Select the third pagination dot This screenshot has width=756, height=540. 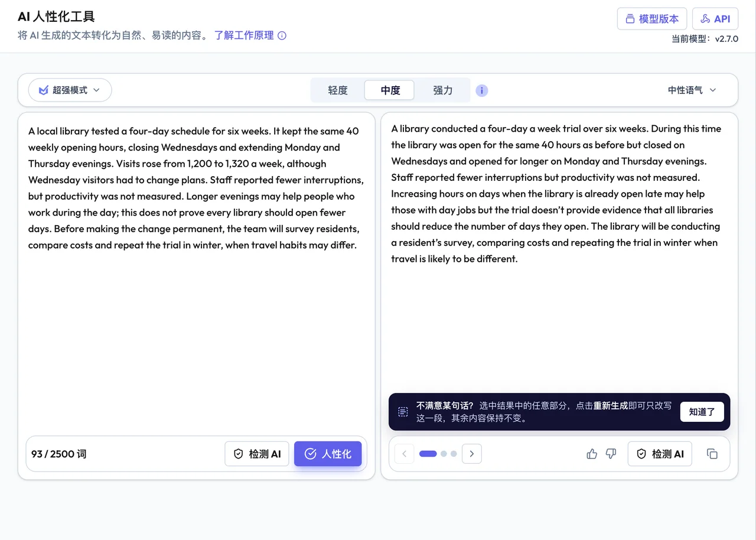click(x=454, y=454)
